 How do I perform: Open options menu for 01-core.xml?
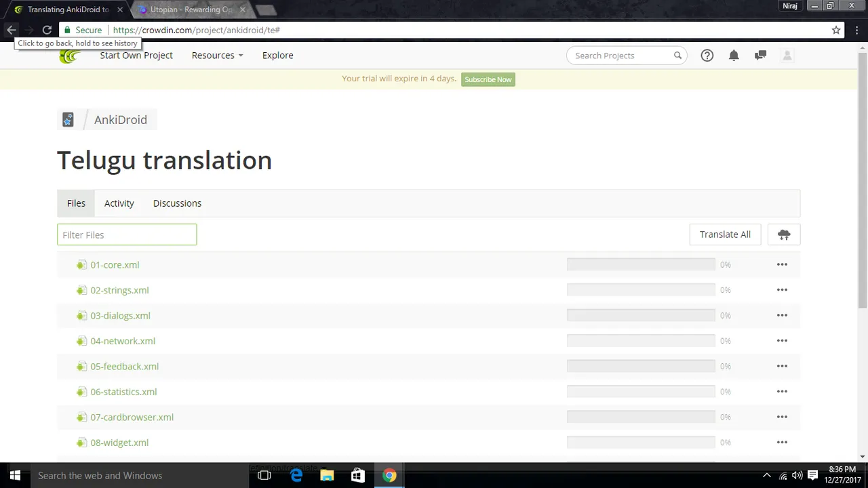[x=782, y=265]
